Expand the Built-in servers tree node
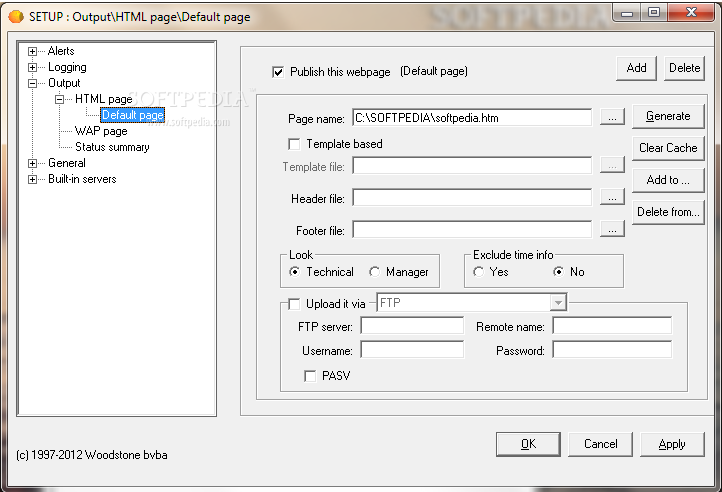The height and width of the screenshot is (492, 722). coord(32,180)
